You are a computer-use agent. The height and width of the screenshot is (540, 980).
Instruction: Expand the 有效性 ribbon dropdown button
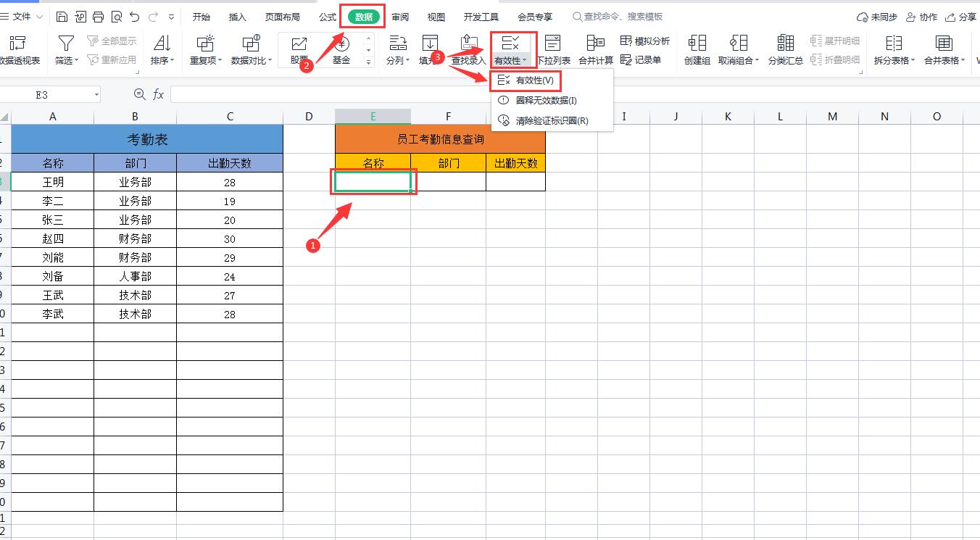tap(512, 61)
